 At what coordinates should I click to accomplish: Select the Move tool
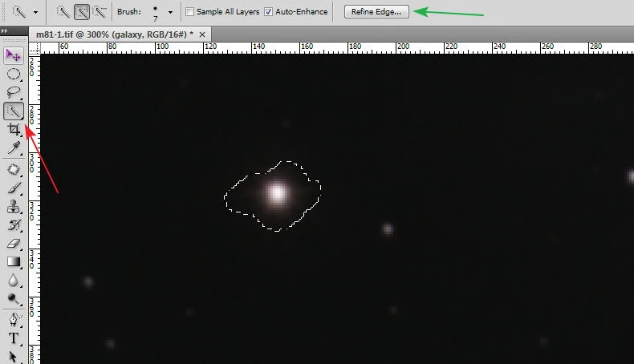pyautogui.click(x=14, y=55)
